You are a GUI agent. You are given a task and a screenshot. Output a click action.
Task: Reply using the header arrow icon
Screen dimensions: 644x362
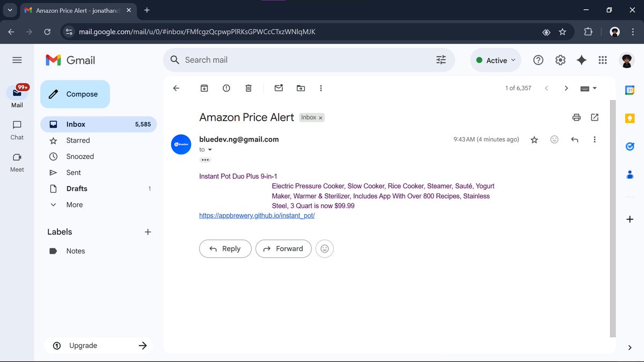click(575, 139)
